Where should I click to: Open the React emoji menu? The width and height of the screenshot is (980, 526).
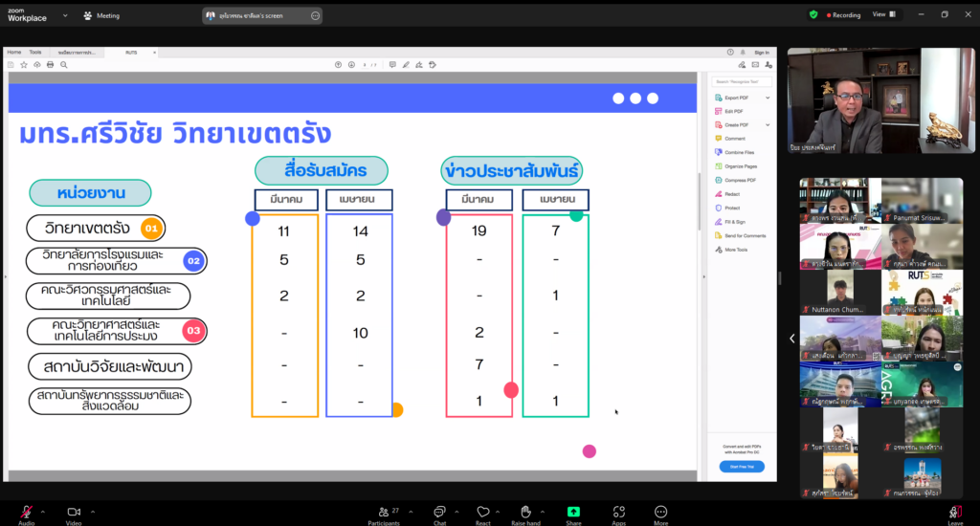click(483, 513)
